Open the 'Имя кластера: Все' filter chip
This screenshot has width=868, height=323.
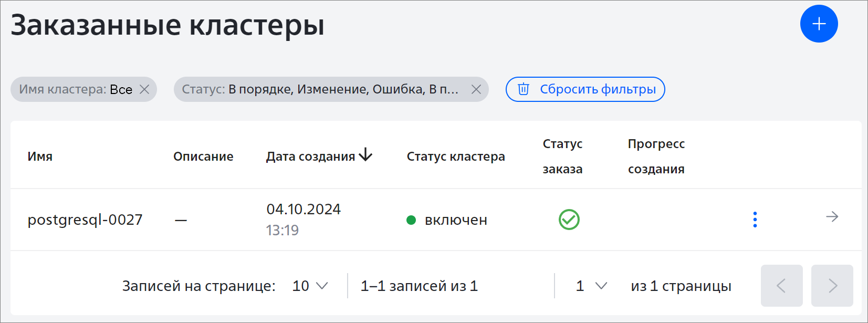[x=76, y=89]
